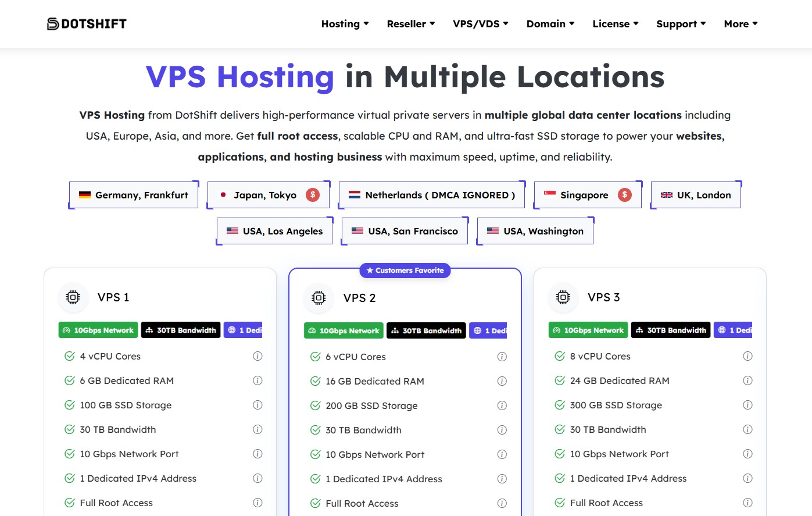Screen dimensions: 812x516
Task: Expand the Domain menu
Action: [x=550, y=24]
